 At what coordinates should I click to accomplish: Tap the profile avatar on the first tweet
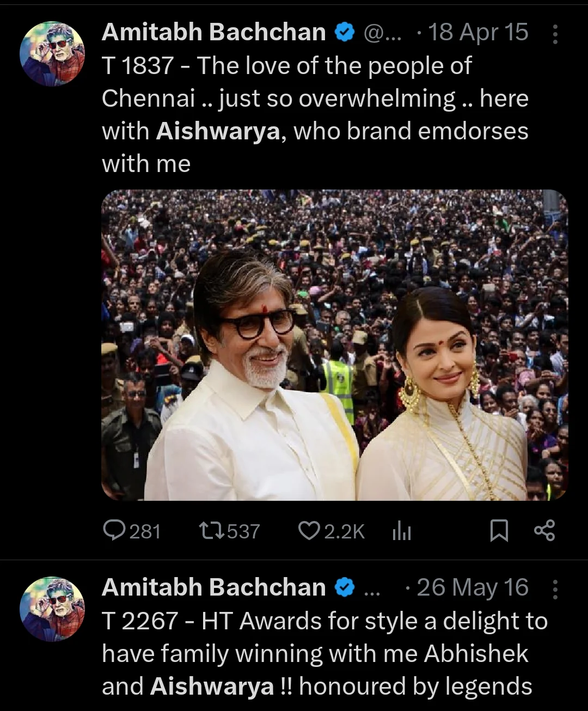coord(52,54)
